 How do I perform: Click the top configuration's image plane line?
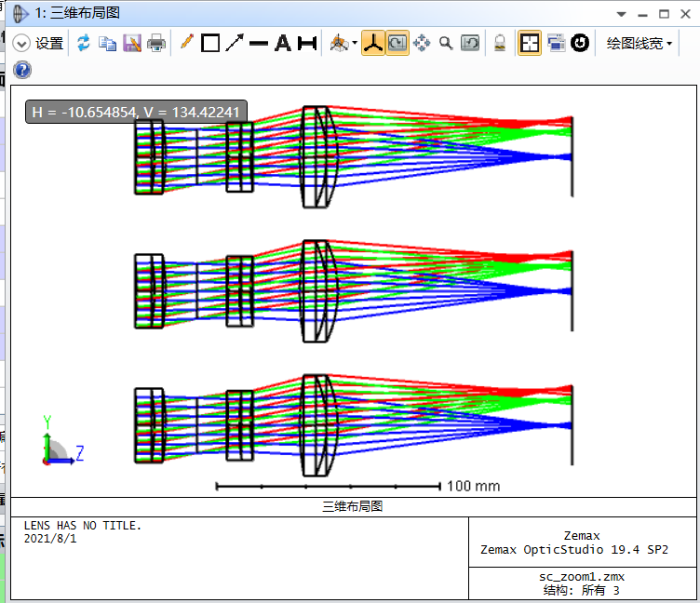[572, 156]
